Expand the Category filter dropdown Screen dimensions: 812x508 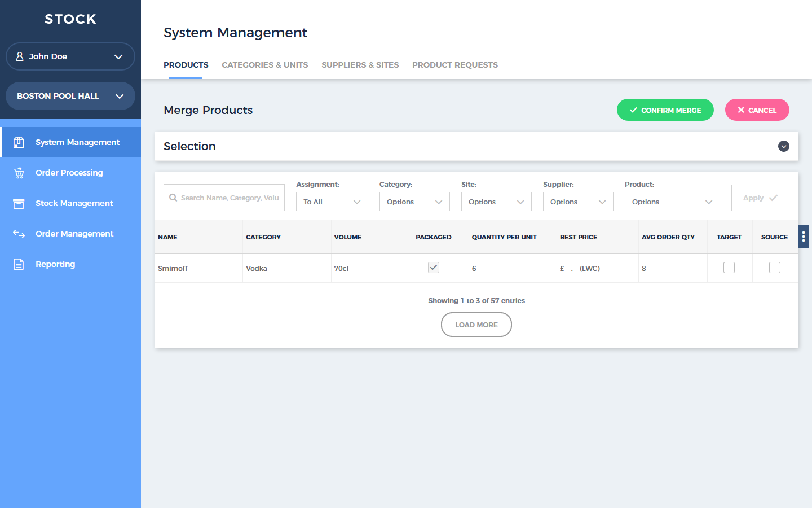414,202
